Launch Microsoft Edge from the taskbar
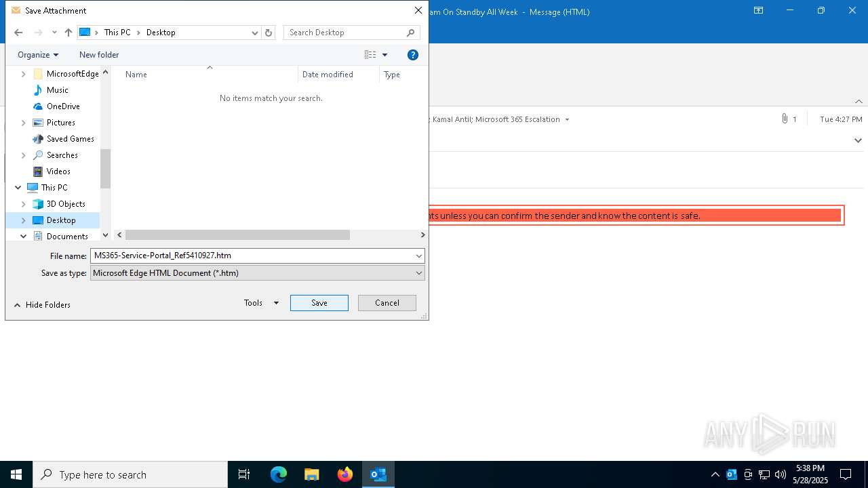Viewport: 868px width, 488px height. (279, 474)
